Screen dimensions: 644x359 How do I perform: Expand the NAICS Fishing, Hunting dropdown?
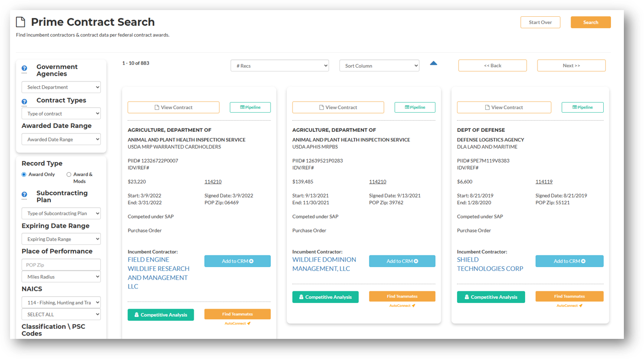click(x=61, y=302)
